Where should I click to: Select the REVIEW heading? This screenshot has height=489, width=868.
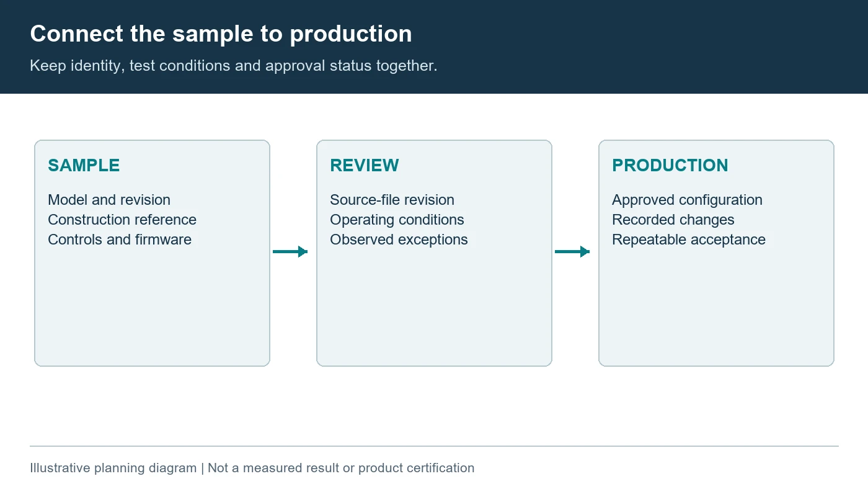point(365,165)
